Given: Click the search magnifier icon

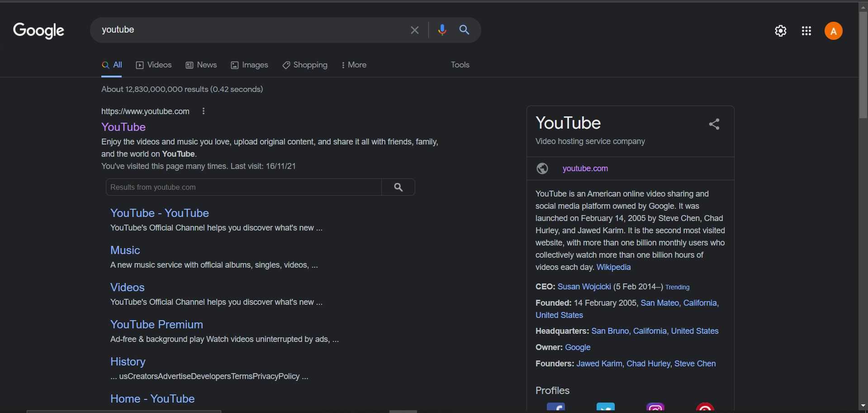Looking at the screenshot, I should tap(465, 30).
